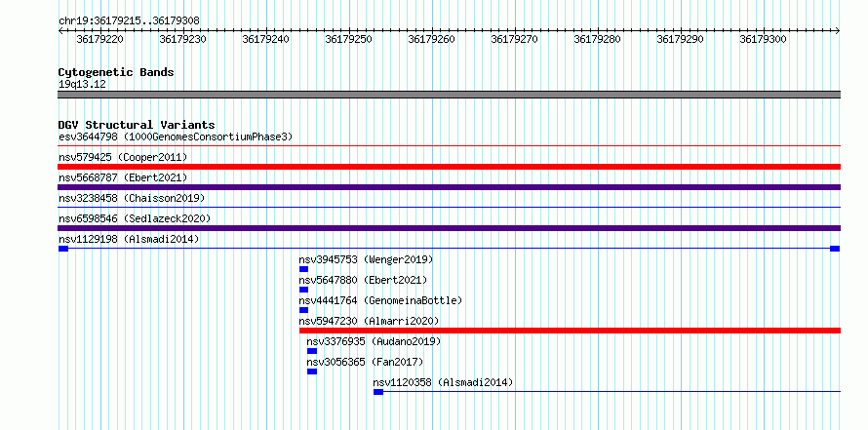Click the nsv3945753 (Wenger2019) label
The height and width of the screenshot is (430, 868).
(x=366, y=259)
